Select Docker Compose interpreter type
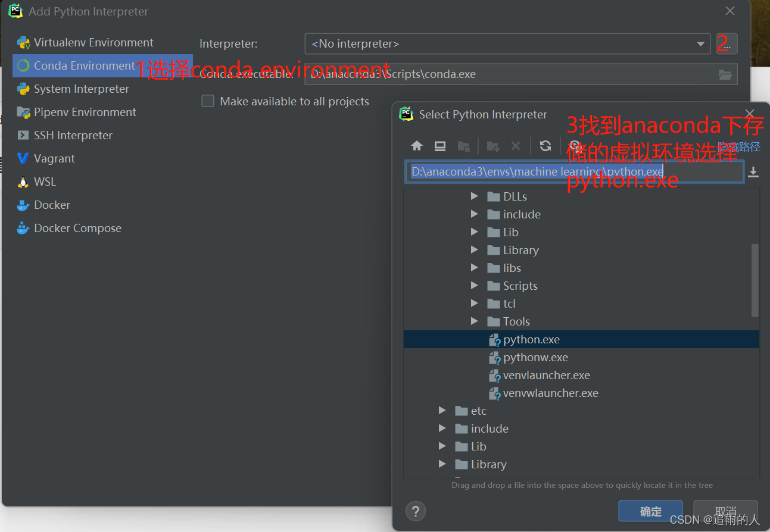 (x=102, y=228)
